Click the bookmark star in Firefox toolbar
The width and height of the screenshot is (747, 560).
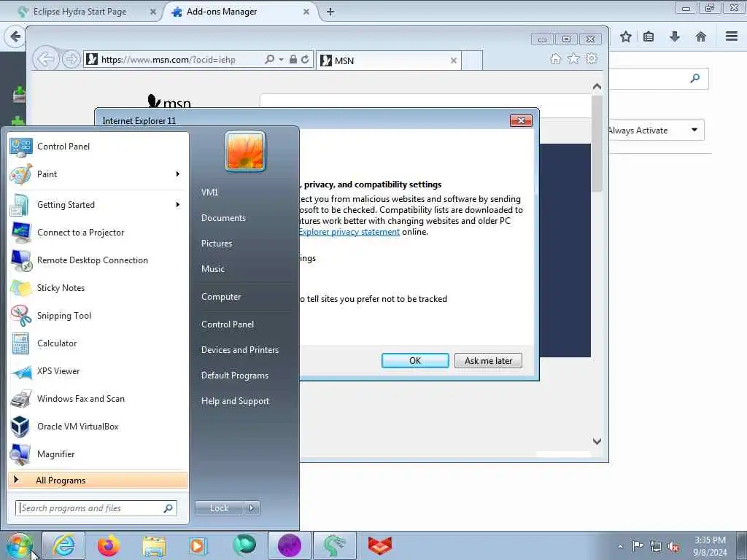click(x=625, y=36)
